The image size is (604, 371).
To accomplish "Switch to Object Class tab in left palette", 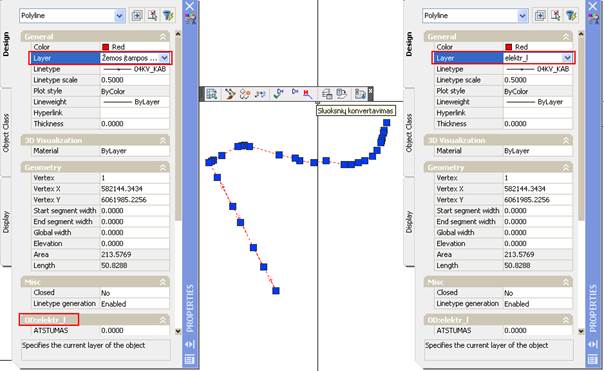I will click(x=6, y=133).
